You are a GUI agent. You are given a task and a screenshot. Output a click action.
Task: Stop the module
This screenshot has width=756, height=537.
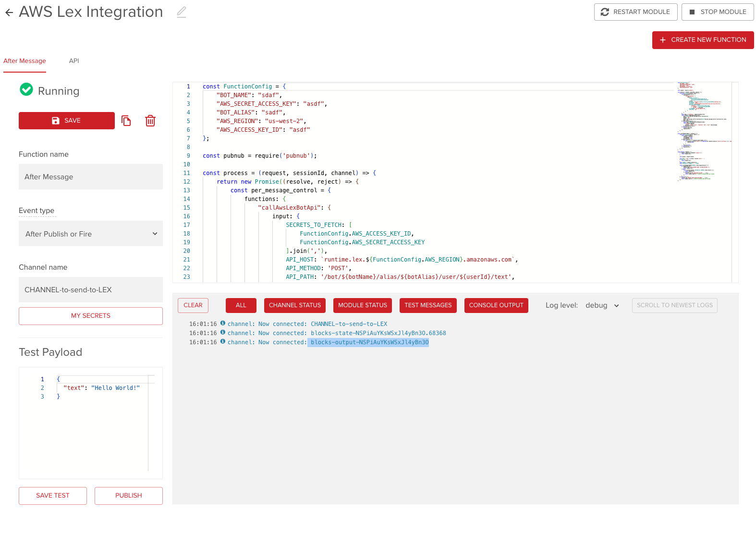[718, 12]
